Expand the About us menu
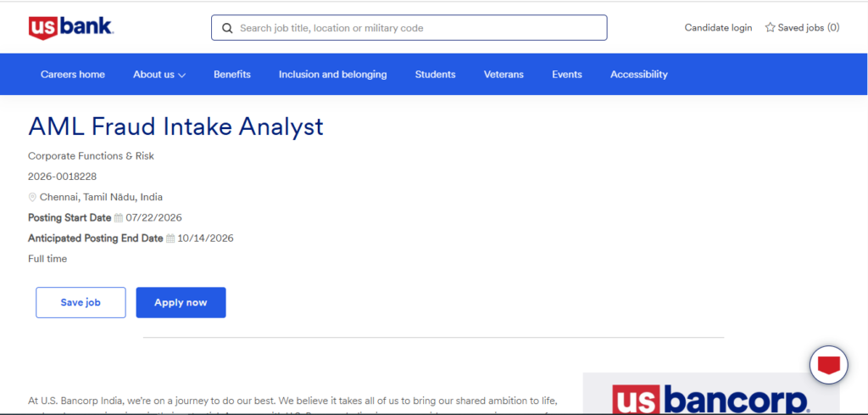The height and width of the screenshot is (415, 868). pyautogui.click(x=159, y=74)
